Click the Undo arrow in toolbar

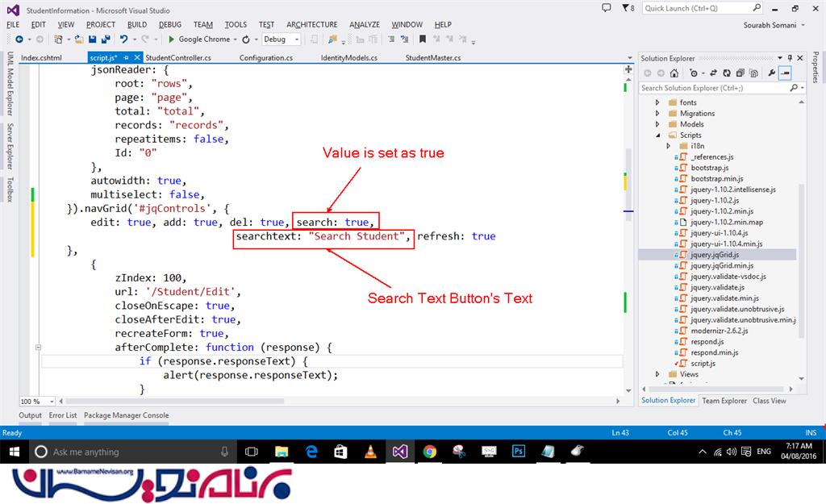coord(123,39)
